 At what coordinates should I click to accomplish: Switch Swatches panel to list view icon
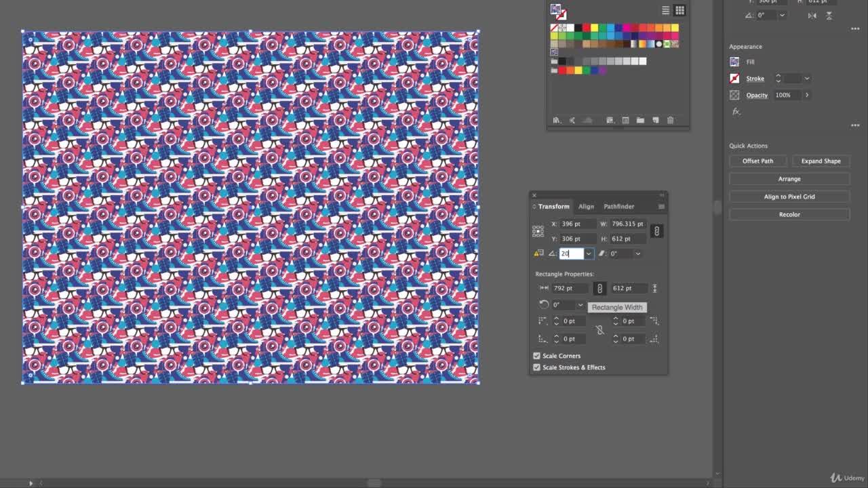665,9
